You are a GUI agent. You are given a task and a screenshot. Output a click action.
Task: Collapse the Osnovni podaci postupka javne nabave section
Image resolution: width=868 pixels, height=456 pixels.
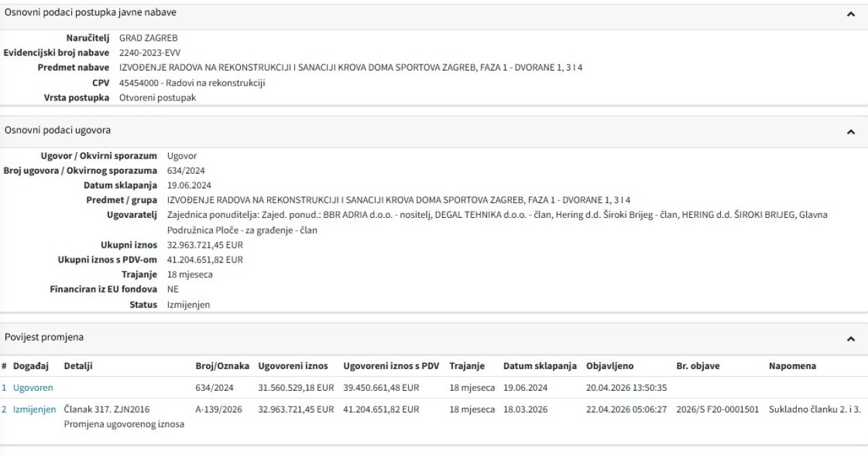coord(850,14)
